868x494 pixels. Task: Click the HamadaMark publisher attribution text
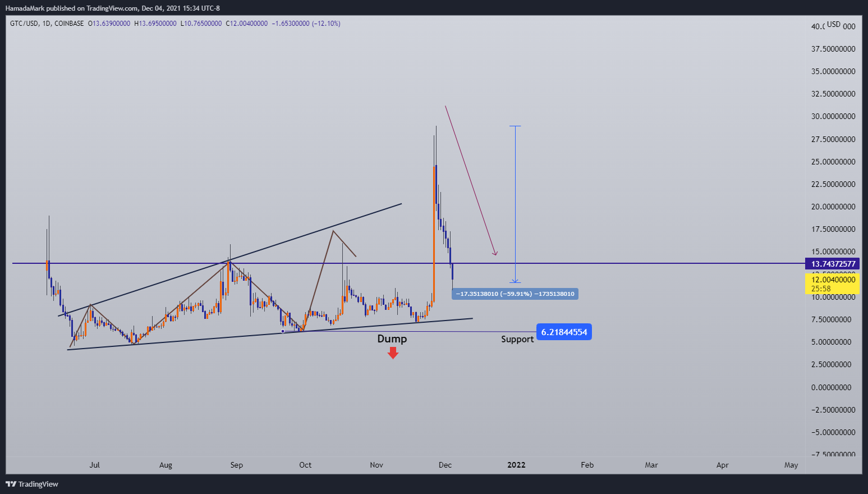(x=25, y=8)
